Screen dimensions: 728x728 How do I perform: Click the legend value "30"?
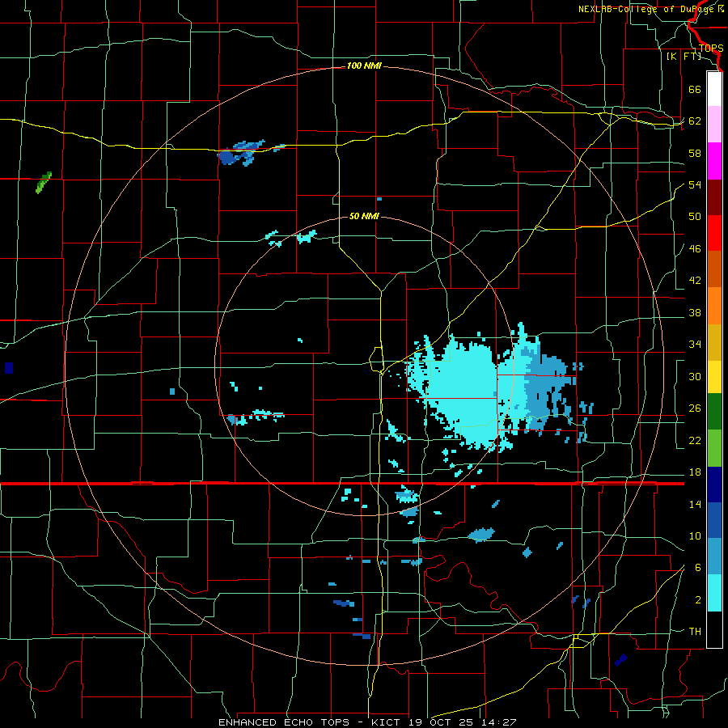pos(695,376)
